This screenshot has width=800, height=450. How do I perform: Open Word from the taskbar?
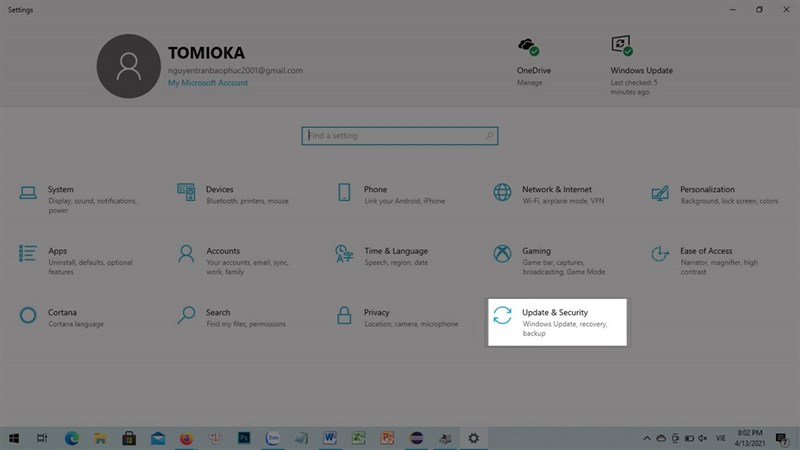[x=330, y=438]
